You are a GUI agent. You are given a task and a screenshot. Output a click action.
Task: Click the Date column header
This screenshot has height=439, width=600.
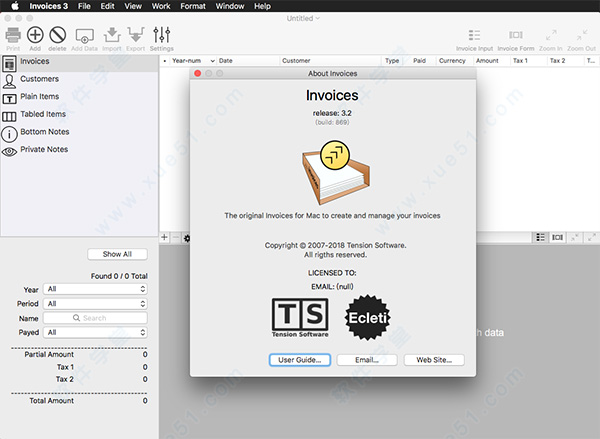tap(248, 60)
